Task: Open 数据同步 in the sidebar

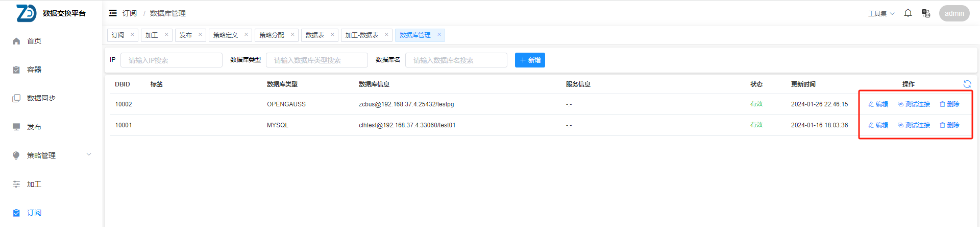Action: [x=41, y=98]
